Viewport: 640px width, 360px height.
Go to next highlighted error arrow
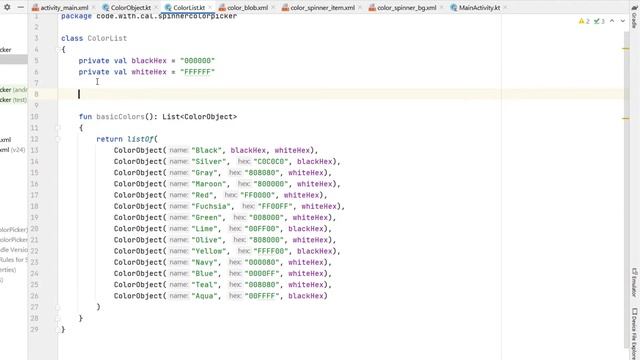(x=622, y=21)
